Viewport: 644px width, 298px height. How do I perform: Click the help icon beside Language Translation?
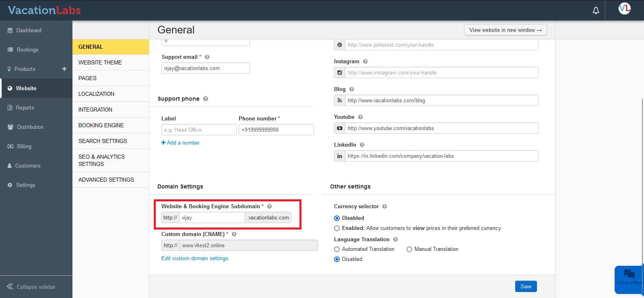pyautogui.click(x=395, y=240)
